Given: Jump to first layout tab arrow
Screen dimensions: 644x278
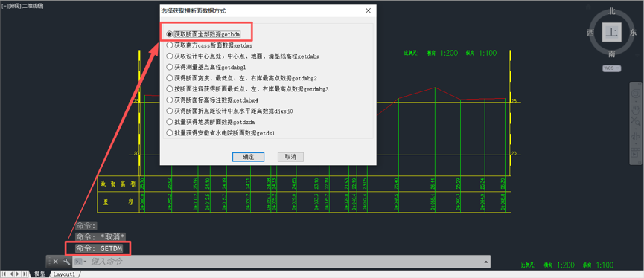Looking at the screenshot, I should [x=4, y=274].
